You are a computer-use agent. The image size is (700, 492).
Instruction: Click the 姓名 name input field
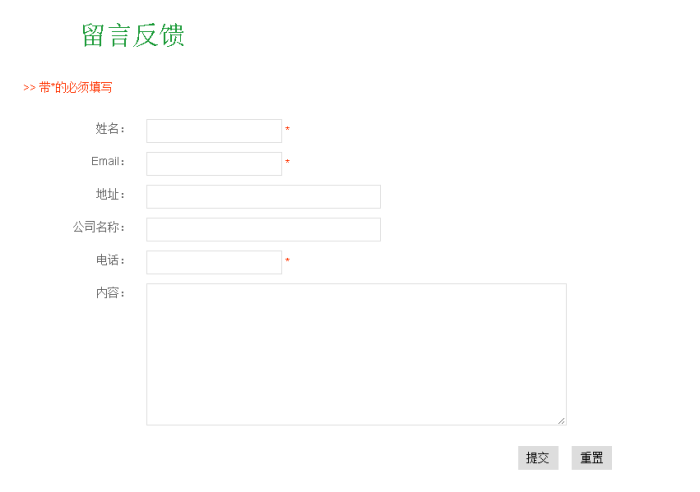(214, 131)
